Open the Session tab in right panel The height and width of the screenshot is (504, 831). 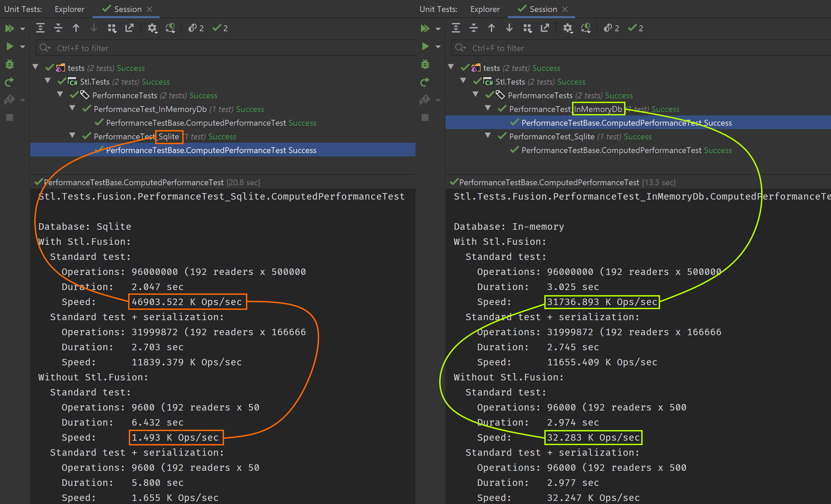tap(543, 9)
